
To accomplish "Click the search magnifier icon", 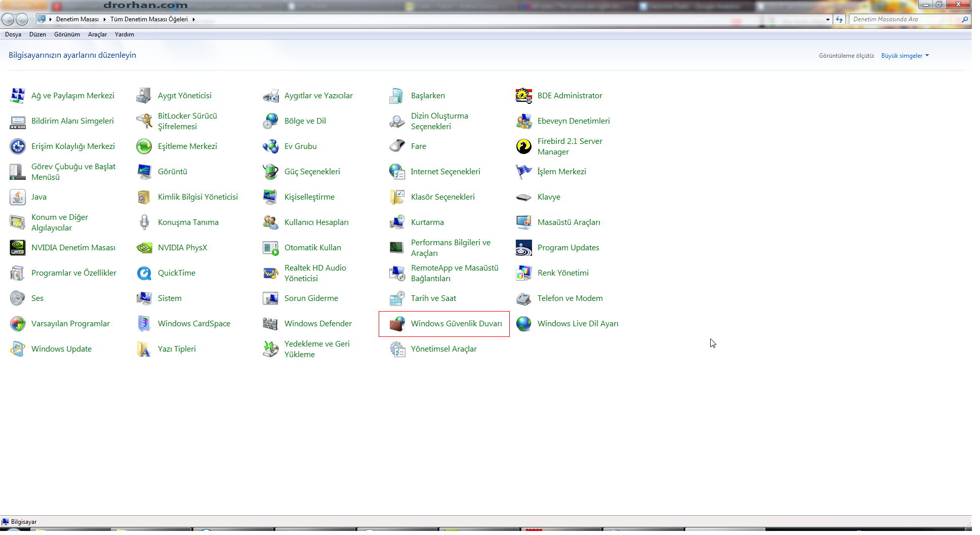I will (965, 20).
